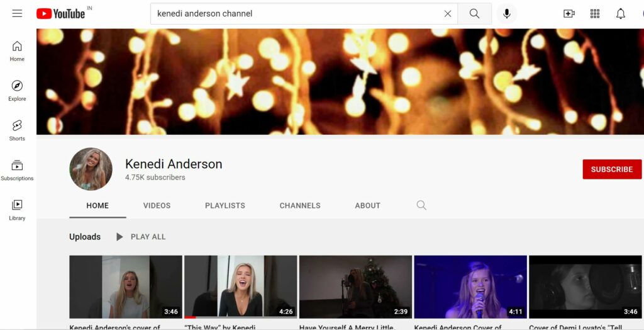The image size is (644, 330).
Task: Click the "This Way" by Kenedi video title
Action: click(x=219, y=327)
